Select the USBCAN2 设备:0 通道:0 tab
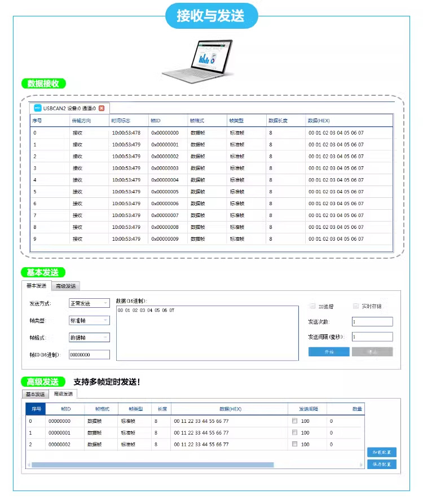 point(69,108)
